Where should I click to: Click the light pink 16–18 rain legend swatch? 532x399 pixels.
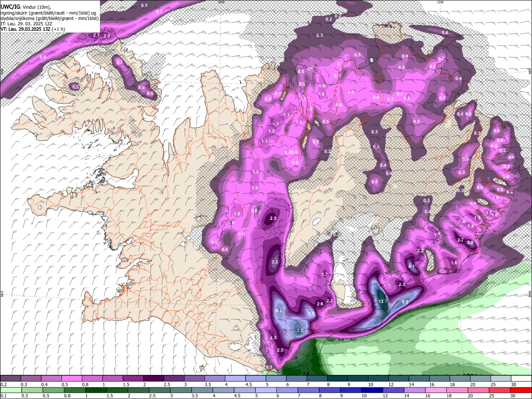436,390
